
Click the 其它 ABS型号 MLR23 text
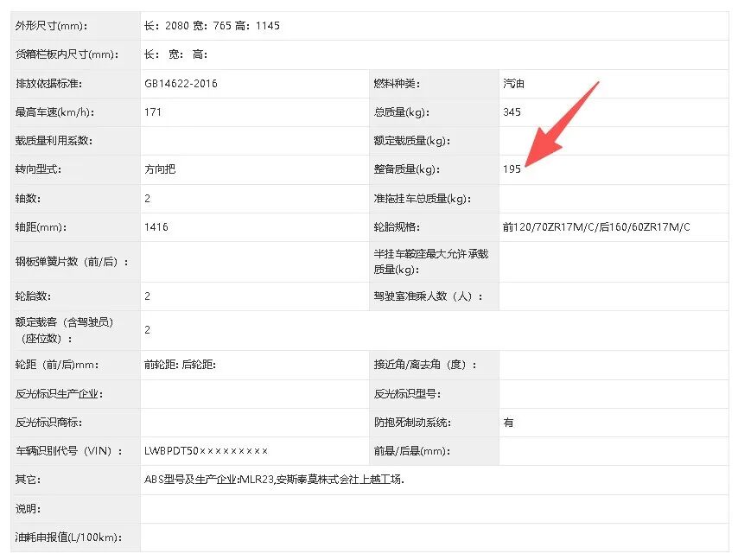tap(274, 480)
